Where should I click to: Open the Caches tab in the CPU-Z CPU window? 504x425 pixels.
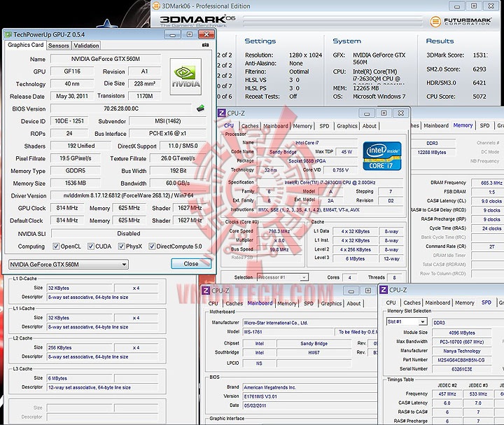pyautogui.click(x=250, y=126)
